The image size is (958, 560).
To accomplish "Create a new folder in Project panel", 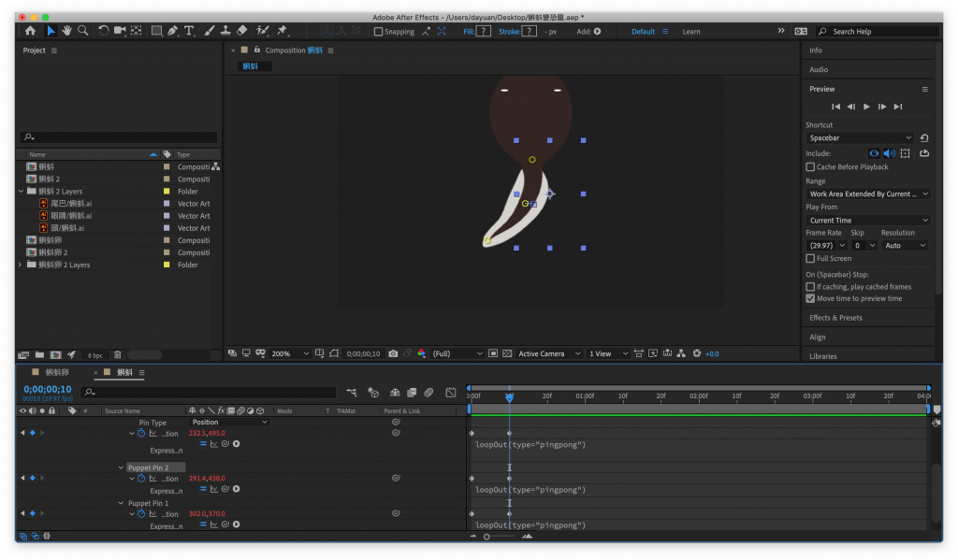I will pyautogui.click(x=39, y=355).
